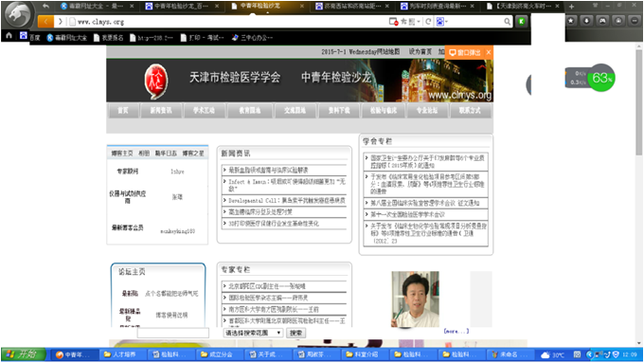Open the 三中心办公 bookmark
This screenshot has width=644, height=363.
(x=252, y=38)
